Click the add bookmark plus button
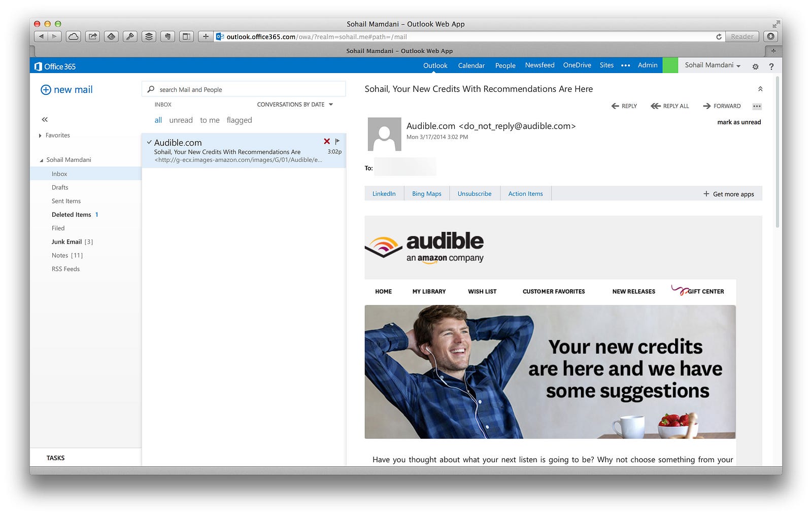 pos(206,37)
